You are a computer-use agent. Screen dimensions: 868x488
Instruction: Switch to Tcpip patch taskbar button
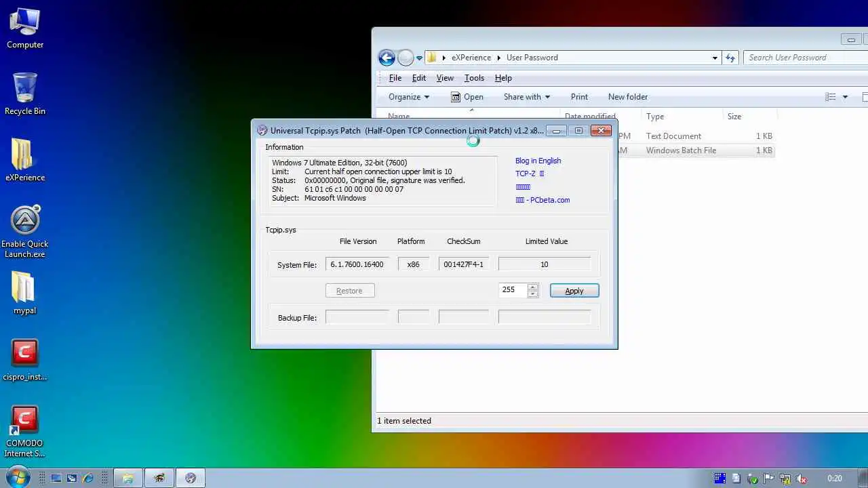click(191, 478)
